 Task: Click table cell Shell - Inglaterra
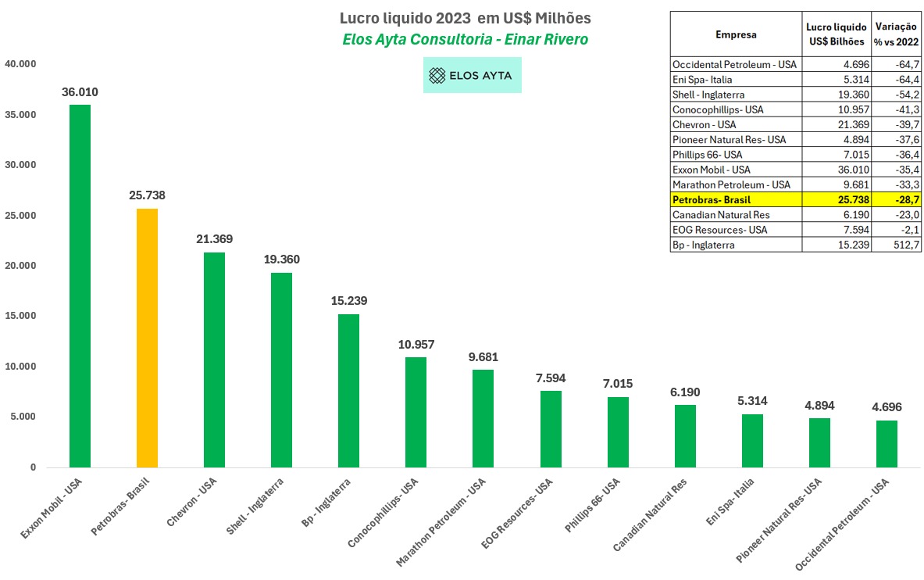click(736, 95)
